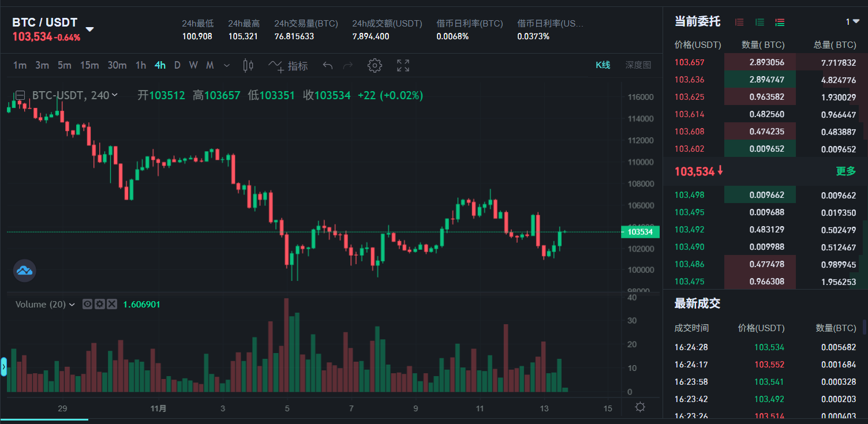Open the order book depth precision dropdown
The height and width of the screenshot is (424, 868).
pos(852,22)
